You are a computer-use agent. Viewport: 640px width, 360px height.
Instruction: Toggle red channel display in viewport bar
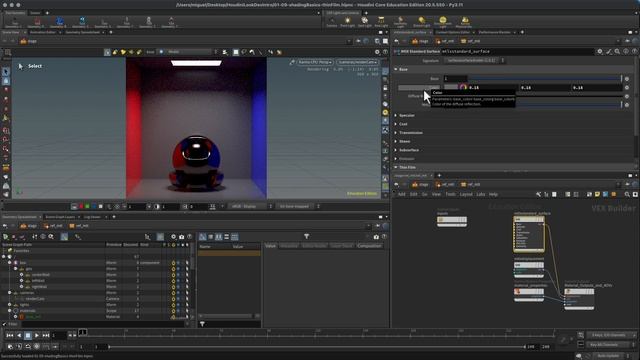[81, 207]
